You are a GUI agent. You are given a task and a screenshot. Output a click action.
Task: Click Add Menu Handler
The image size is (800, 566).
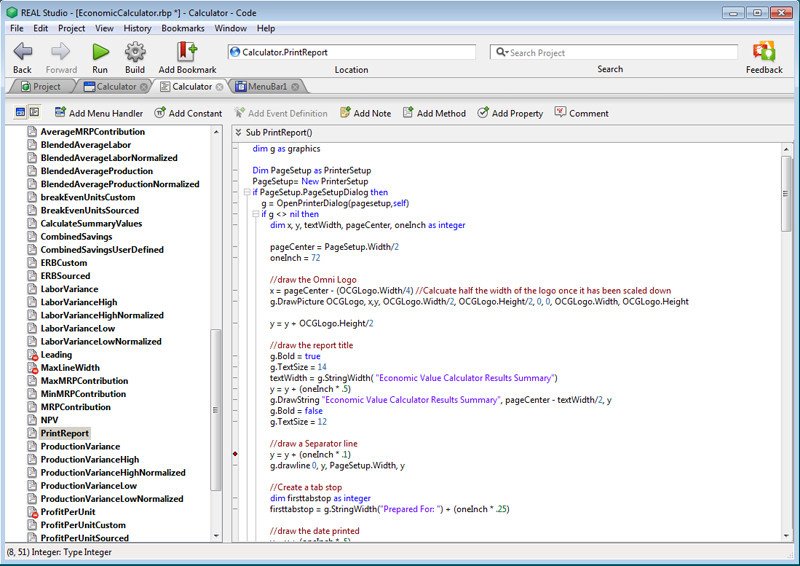click(x=99, y=113)
